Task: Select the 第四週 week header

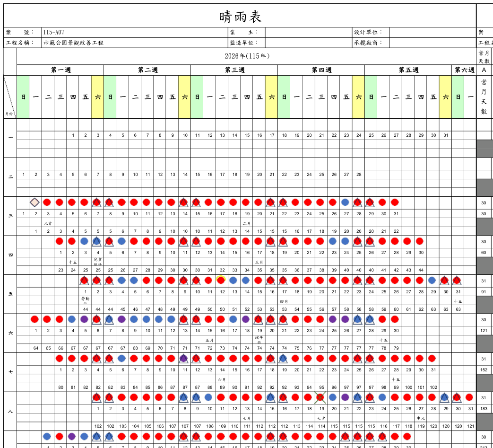Action: pos(321,70)
